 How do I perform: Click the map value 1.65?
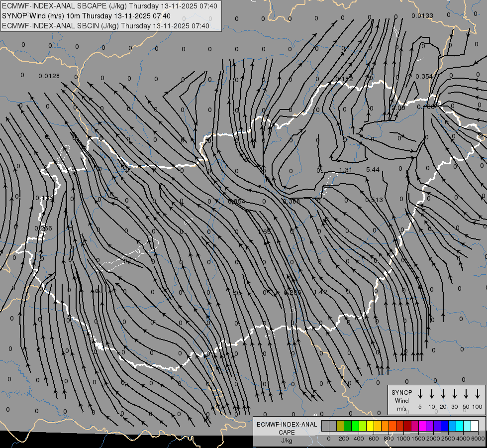[x=264, y=232]
